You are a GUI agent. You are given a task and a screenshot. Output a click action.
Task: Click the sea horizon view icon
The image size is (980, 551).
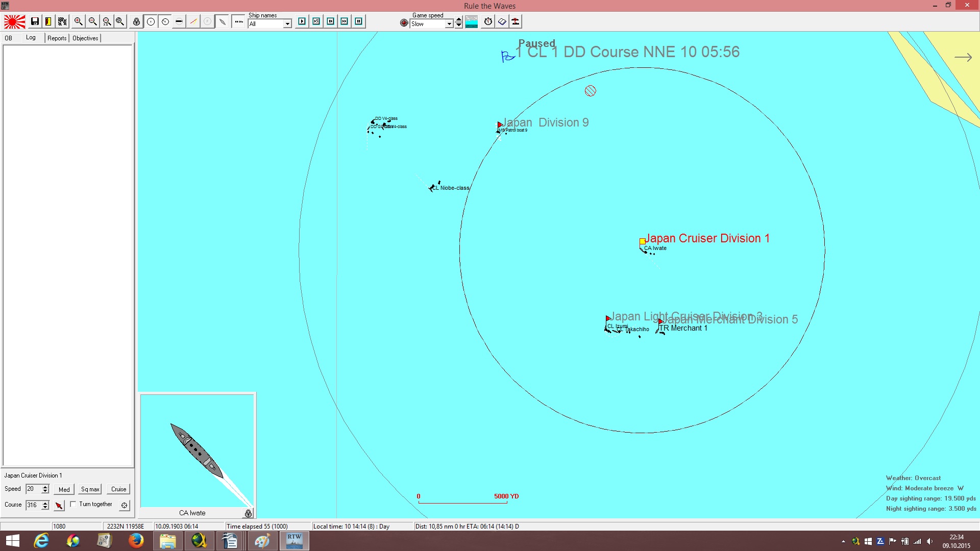coord(472,21)
